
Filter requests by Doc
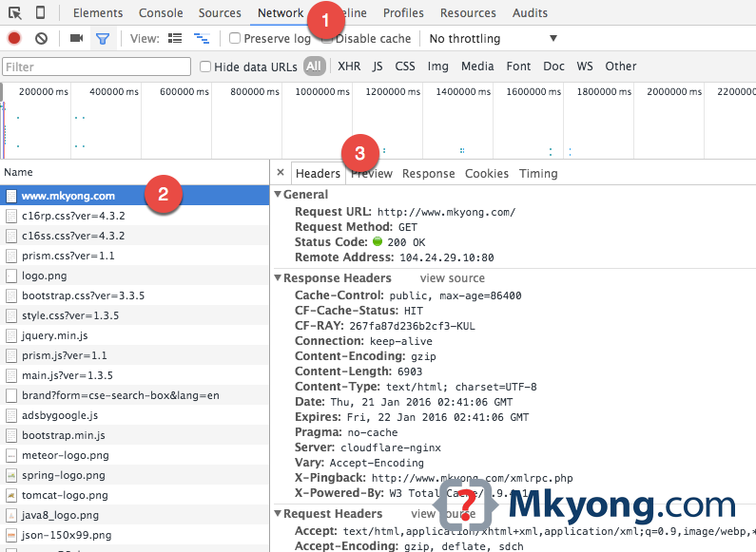pyautogui.click(x=553, y=66)
